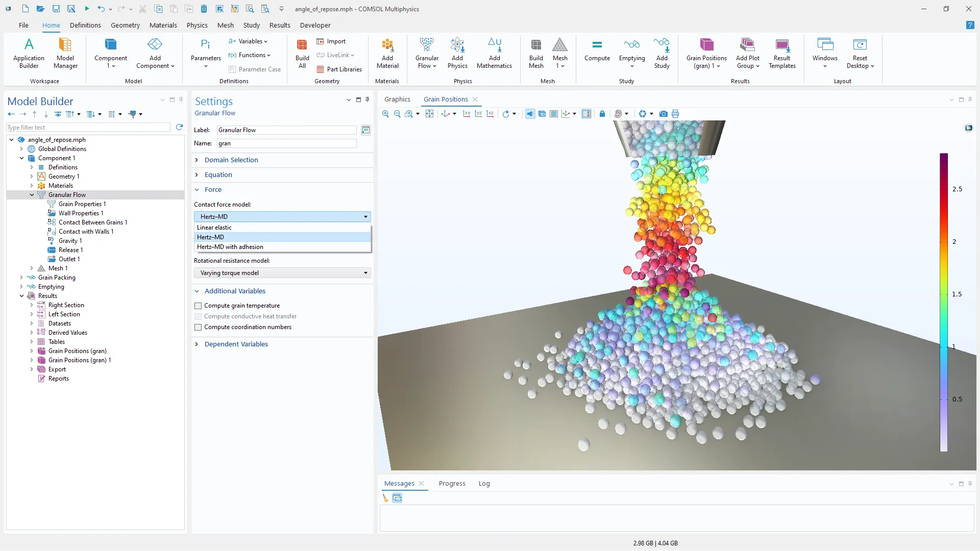Enable Compute grain temperature checkbox
This screenshot has width=980, height=551.
click(198, 306)
